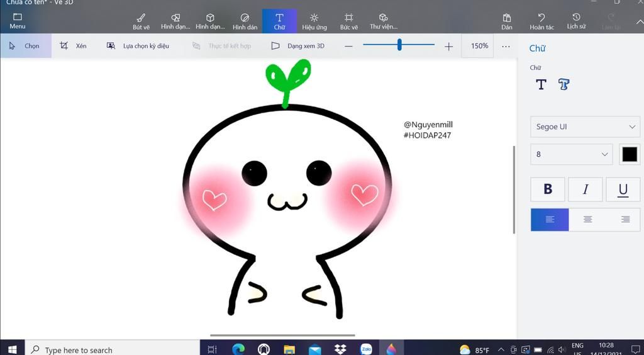Set text alignment to left
The image size is (644, 355).
coord(550,220)
